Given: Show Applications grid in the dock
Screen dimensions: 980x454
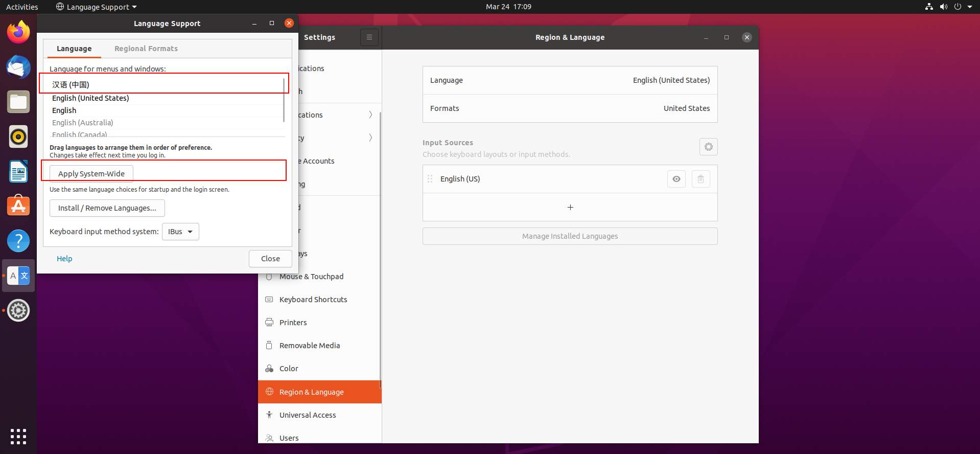Looking at the screenshot, I should point(18,436).
